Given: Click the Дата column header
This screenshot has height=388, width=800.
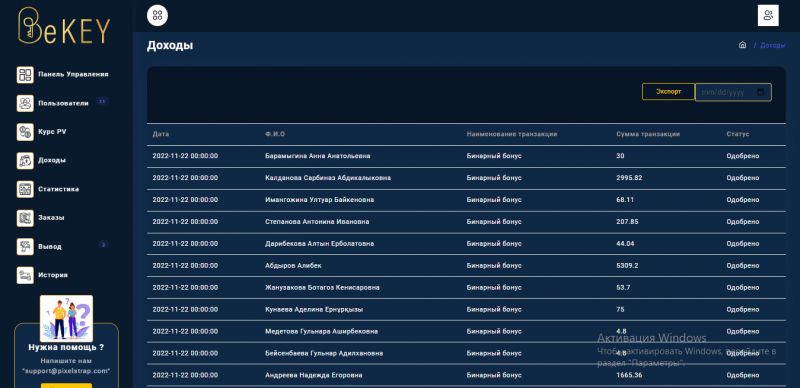Looking at the screenshot, I should tap(161, 134).
